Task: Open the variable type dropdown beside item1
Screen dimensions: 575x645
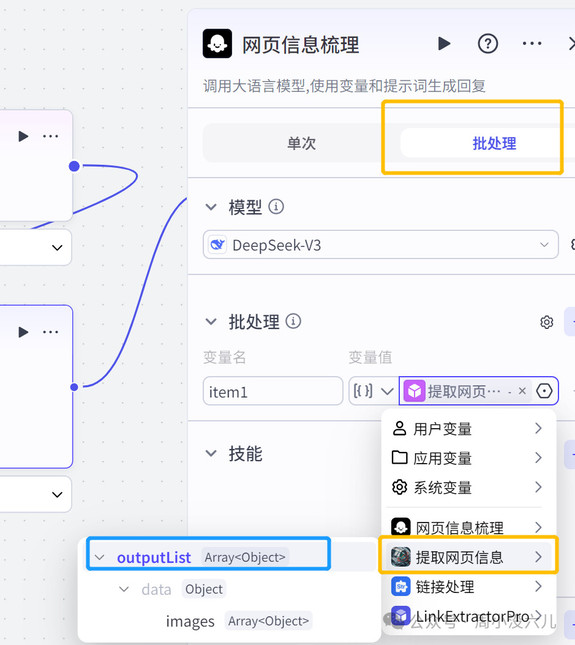Action: point(373,391)
